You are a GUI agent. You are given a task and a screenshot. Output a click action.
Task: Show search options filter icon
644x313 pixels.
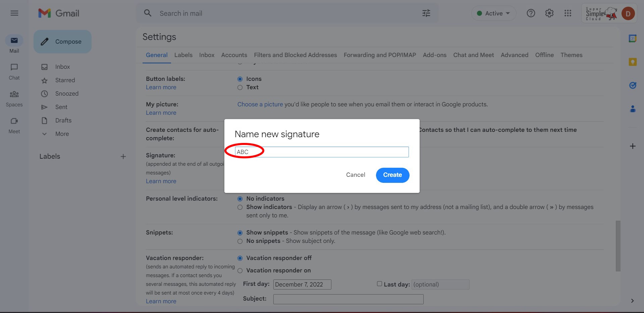click(x=426, y=13)
